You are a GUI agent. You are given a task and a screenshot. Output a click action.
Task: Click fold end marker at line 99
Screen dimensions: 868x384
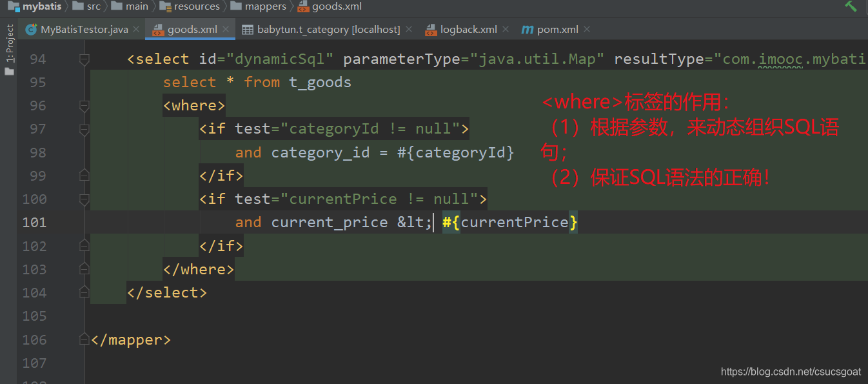pos(84,176)
